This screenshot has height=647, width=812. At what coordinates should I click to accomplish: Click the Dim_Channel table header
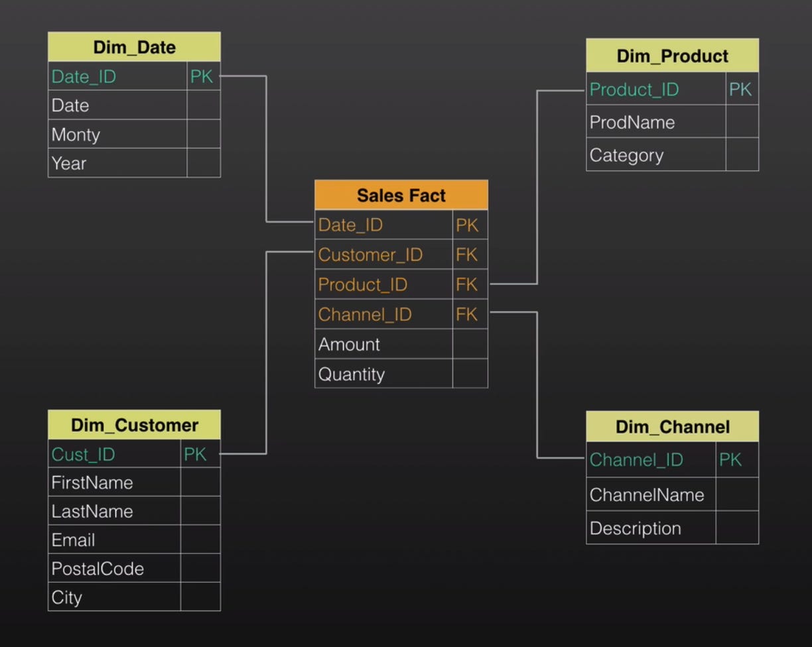coord(671,426)
